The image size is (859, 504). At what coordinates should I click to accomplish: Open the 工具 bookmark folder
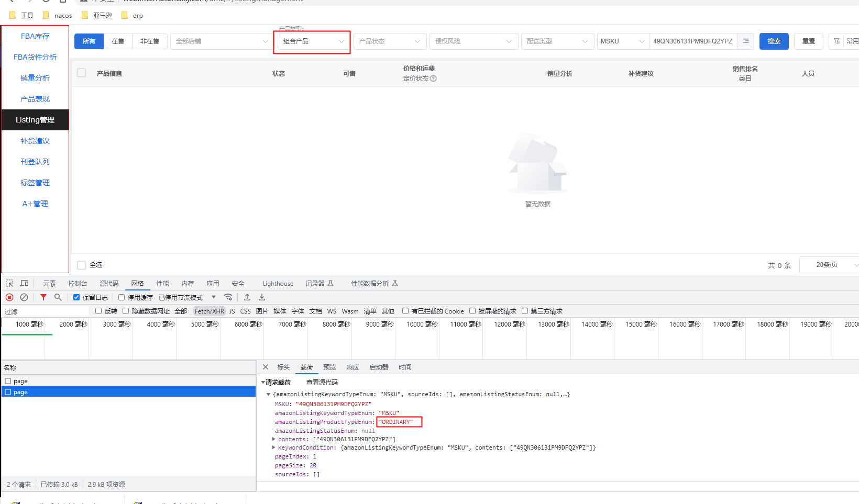point(21,15)
